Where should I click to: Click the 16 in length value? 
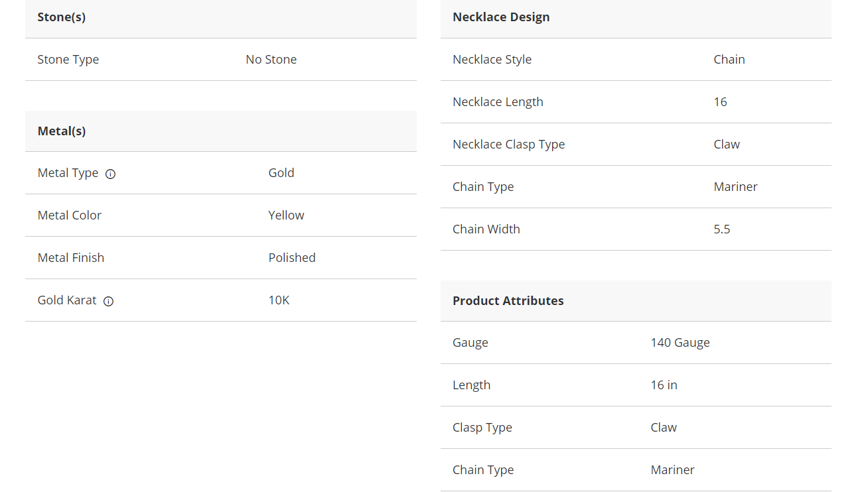coord(664,385)
